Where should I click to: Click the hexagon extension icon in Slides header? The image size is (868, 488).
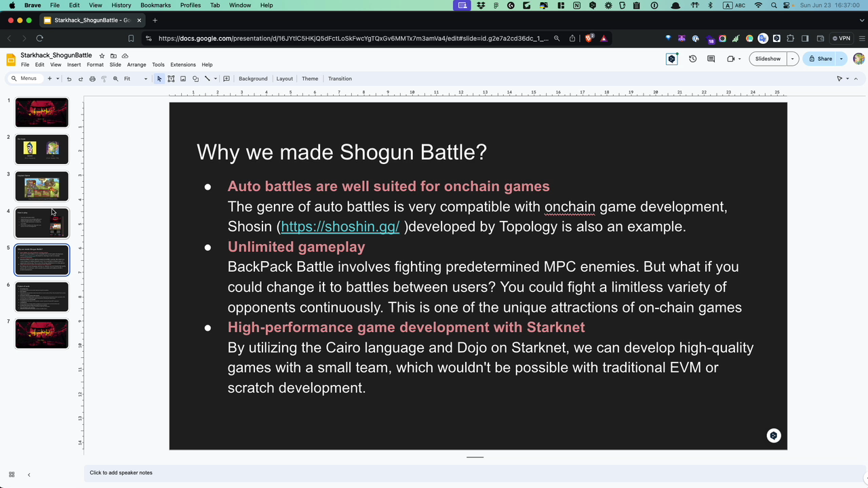671,59
